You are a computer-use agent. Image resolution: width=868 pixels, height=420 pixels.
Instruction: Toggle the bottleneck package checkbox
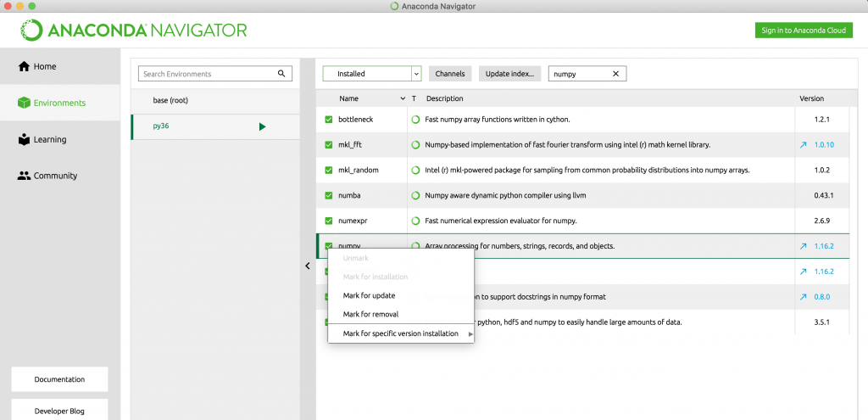click(329, 119)
